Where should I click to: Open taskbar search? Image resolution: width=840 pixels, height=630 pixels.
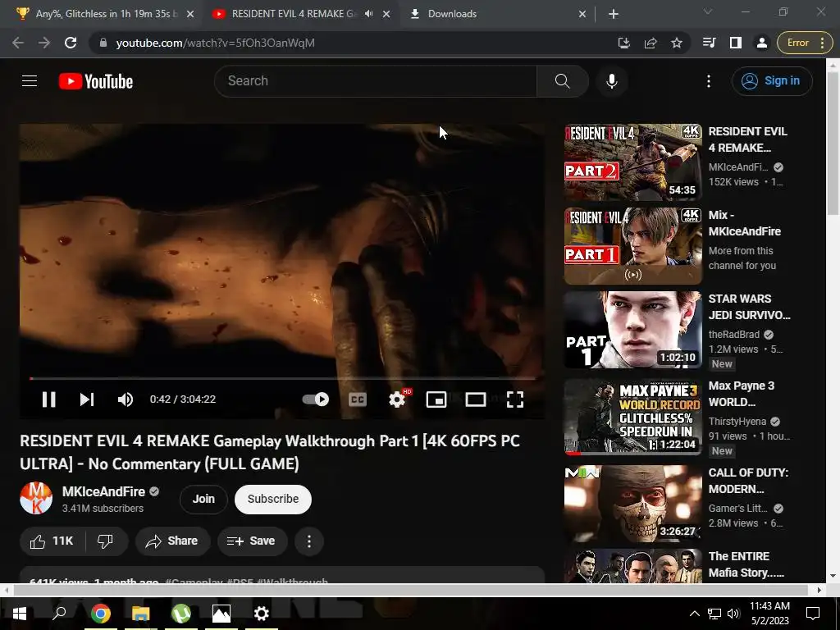pyautogui.click(x=59, y=613)
